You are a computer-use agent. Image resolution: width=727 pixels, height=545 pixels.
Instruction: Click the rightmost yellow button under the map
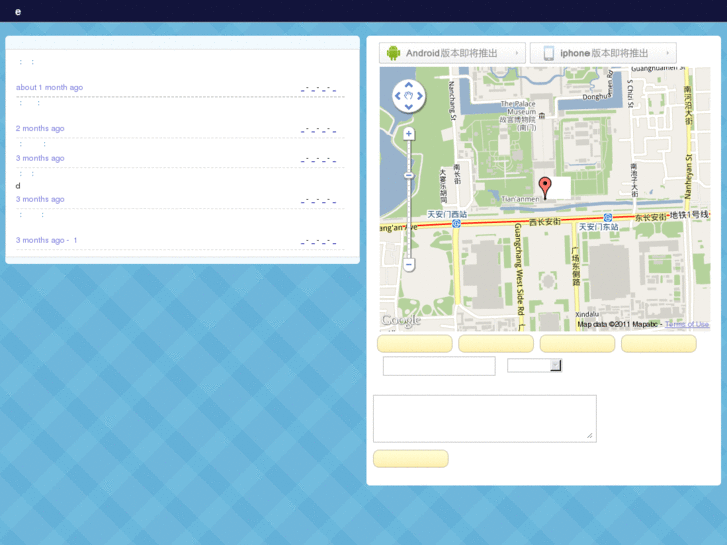pos(658,344)
